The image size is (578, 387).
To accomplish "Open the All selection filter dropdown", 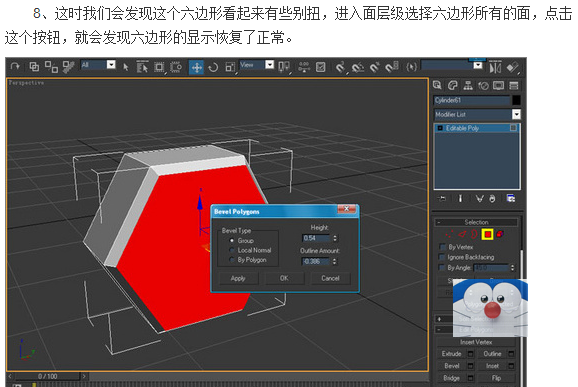I will (x=111, y=65).
